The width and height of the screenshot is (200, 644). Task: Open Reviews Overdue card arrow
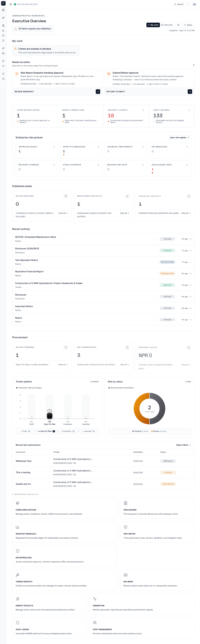[x=54, y=165]
